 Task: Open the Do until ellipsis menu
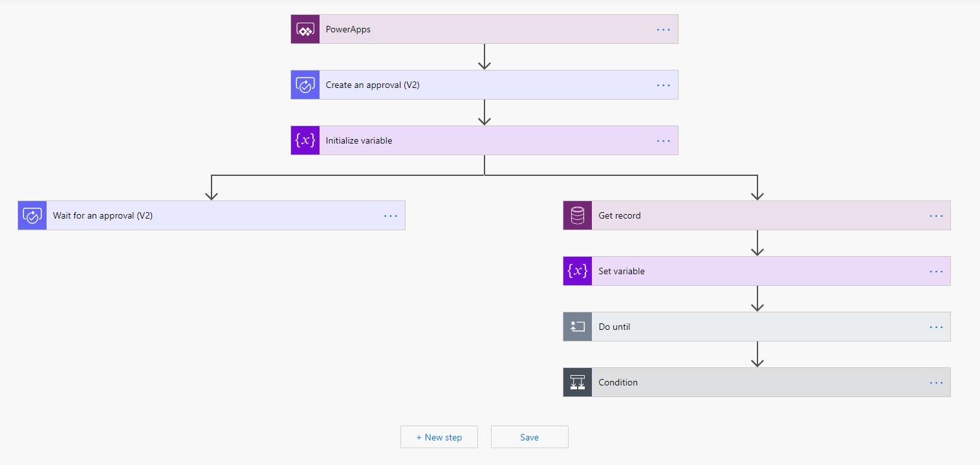936,327
